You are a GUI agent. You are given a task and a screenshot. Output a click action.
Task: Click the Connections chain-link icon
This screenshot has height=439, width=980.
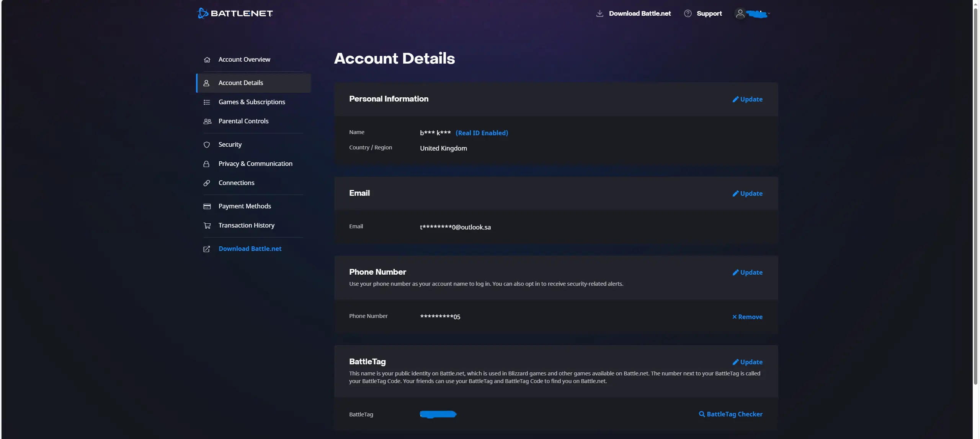pyautogui.click(x=207, y=183)
